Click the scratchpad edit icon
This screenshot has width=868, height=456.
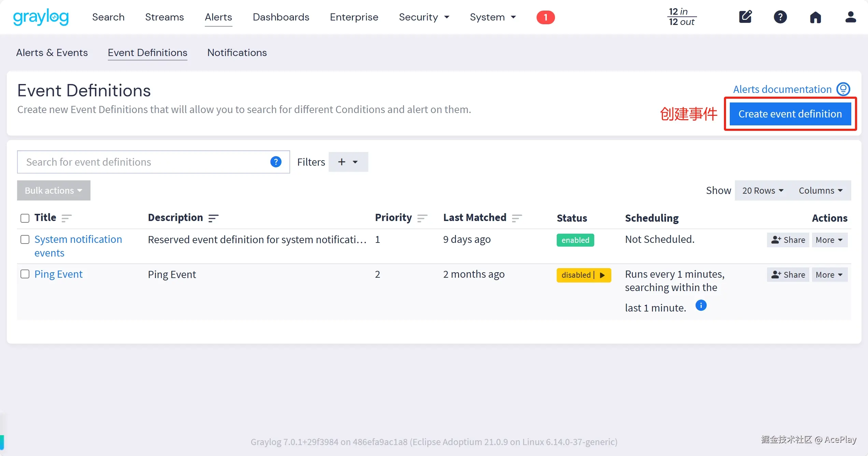point(745,17)
